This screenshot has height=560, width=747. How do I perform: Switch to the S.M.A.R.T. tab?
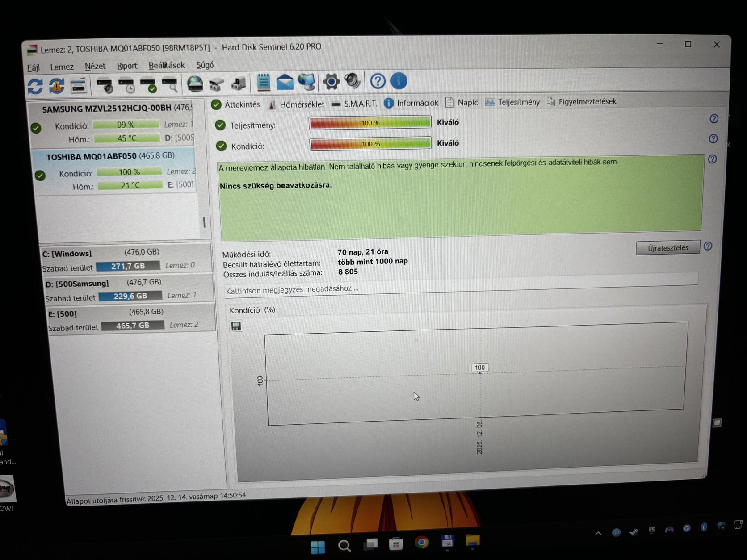354,104
